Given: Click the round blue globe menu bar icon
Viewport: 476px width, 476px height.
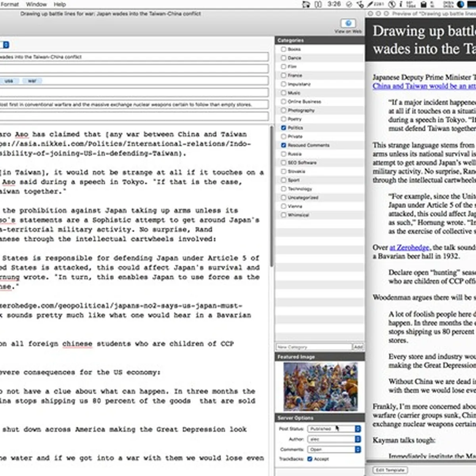Looking at the screenshot, I should [461, 4].
